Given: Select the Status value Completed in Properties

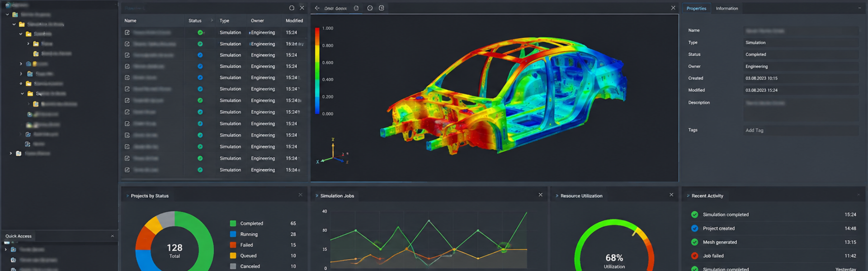Looking at the screenshot, I should 755,55.
